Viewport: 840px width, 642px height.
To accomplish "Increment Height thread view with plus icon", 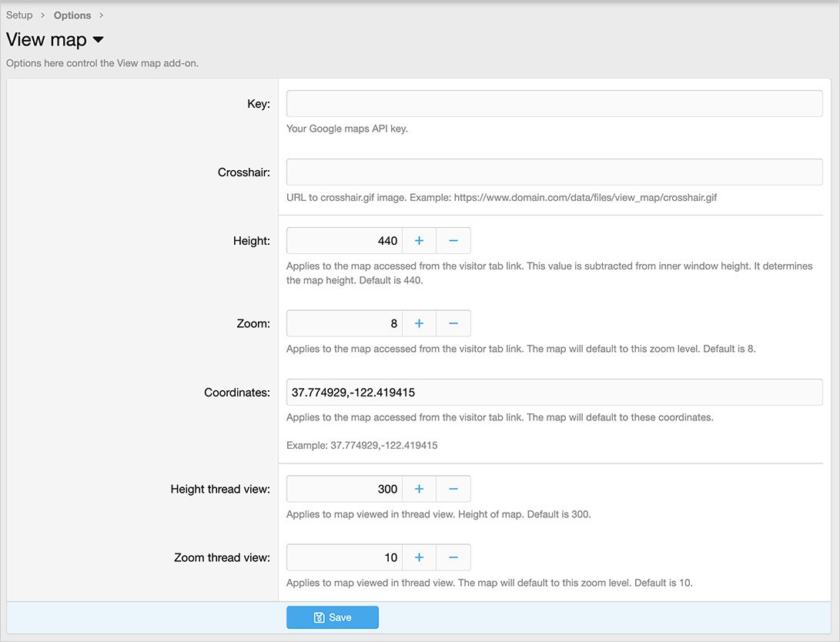I will click(419, 489).
